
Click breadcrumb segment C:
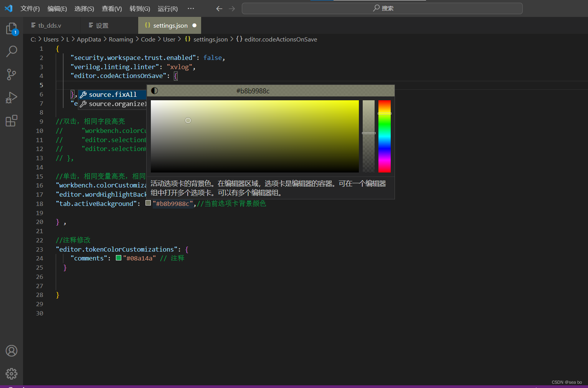(33, 39)
